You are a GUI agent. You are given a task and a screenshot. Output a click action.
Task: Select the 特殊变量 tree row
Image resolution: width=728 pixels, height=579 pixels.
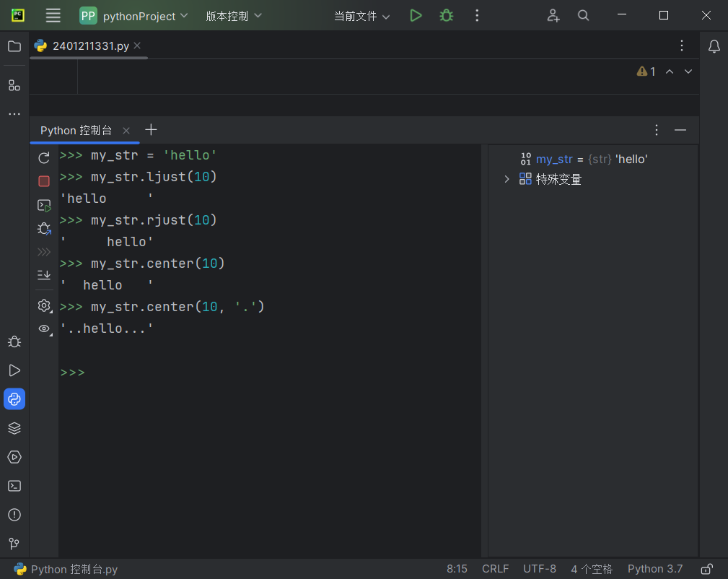(x=551, y=179)
